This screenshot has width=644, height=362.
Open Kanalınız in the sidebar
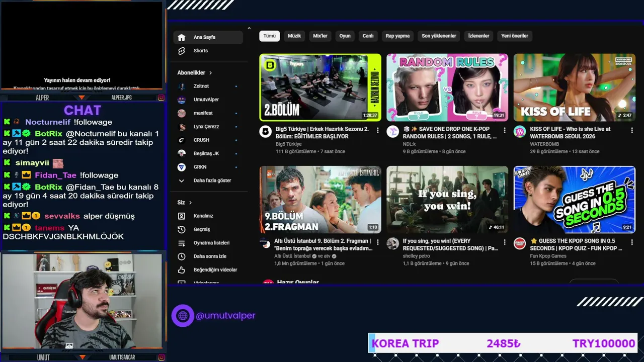tap(208, 216)
